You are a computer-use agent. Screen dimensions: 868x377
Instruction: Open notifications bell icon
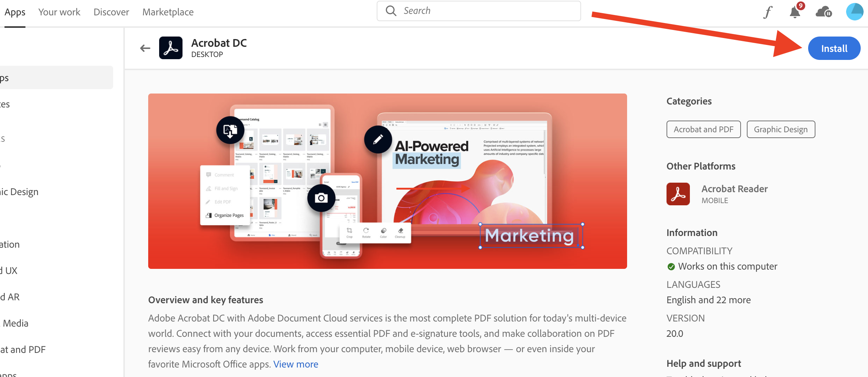(x=795, y=12)
